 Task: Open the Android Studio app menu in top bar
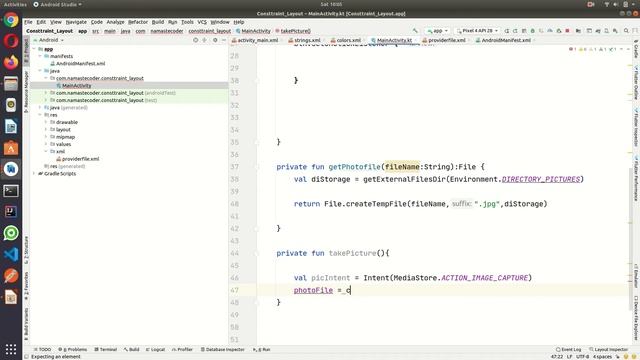tap(57, 4)
